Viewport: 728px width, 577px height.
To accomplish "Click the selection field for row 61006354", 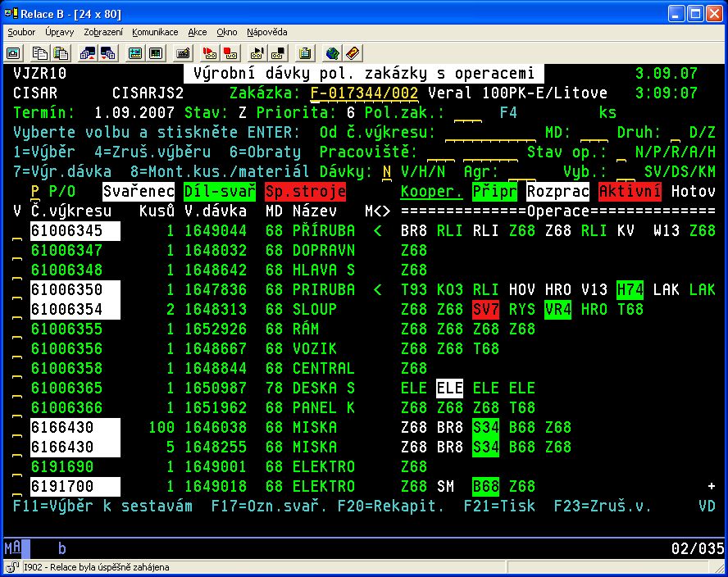I will pos(16,310).
